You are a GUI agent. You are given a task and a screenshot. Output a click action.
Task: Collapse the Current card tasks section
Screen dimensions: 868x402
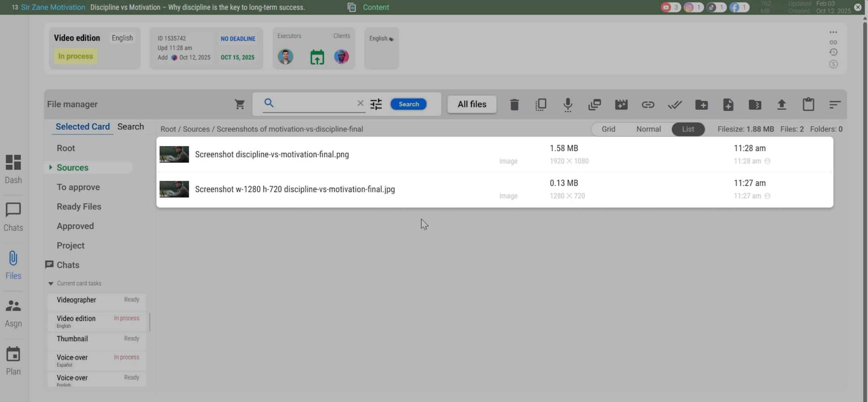click(51, 283)
